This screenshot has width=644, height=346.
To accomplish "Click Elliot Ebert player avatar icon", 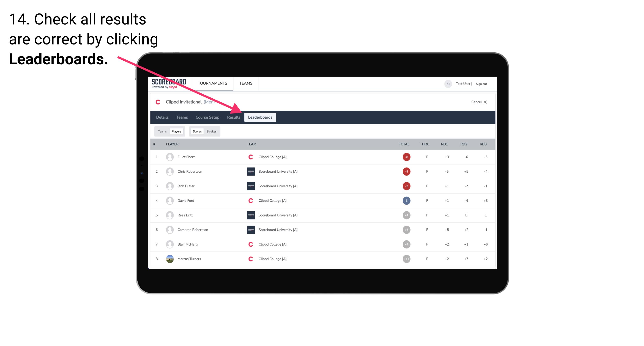I will pyautogui.click(x=169, y=156).
